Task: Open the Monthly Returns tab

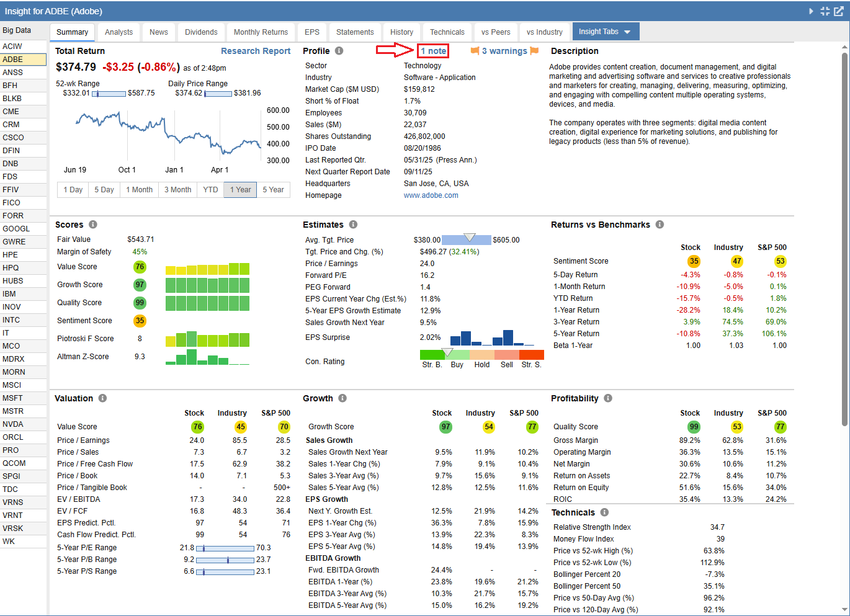Action: [x=261, y=32]
